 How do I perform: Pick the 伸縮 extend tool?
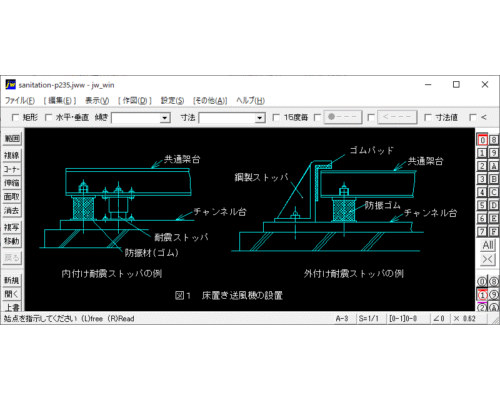click(x=12, y=183)
